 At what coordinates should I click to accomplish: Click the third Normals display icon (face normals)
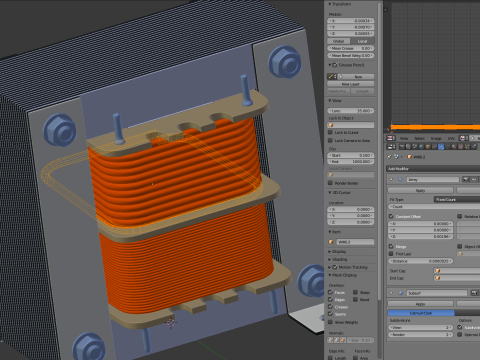point(343,340)
